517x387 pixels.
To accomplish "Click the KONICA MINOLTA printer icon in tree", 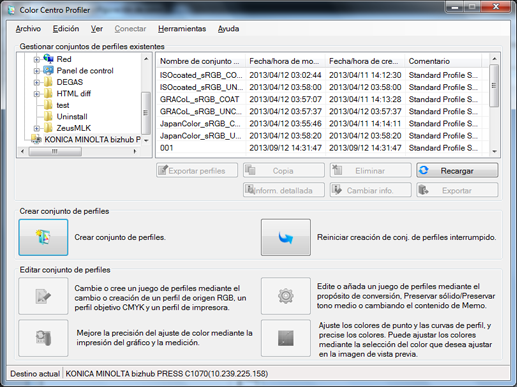I will [36, 139].
